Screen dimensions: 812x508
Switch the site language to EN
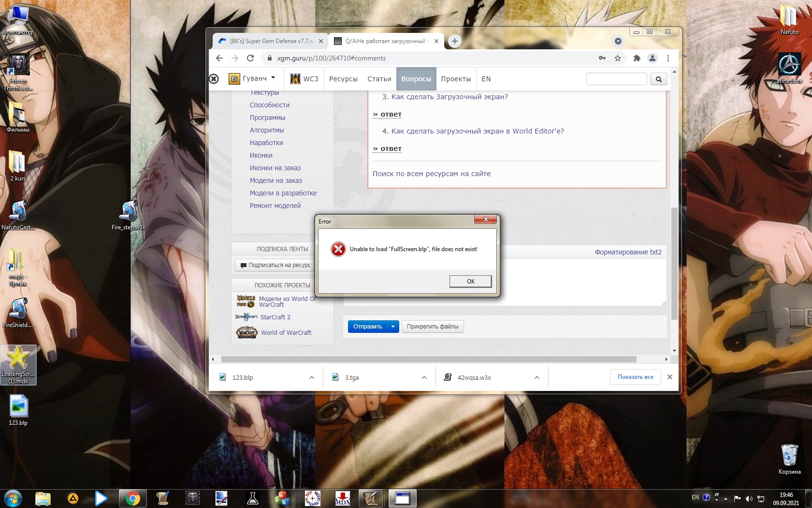coord(486,79)
